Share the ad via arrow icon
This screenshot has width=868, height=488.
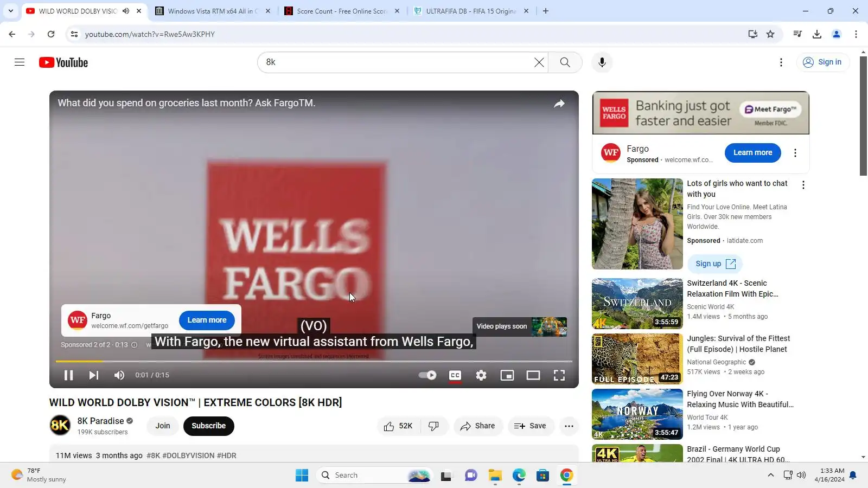point(559,104)
